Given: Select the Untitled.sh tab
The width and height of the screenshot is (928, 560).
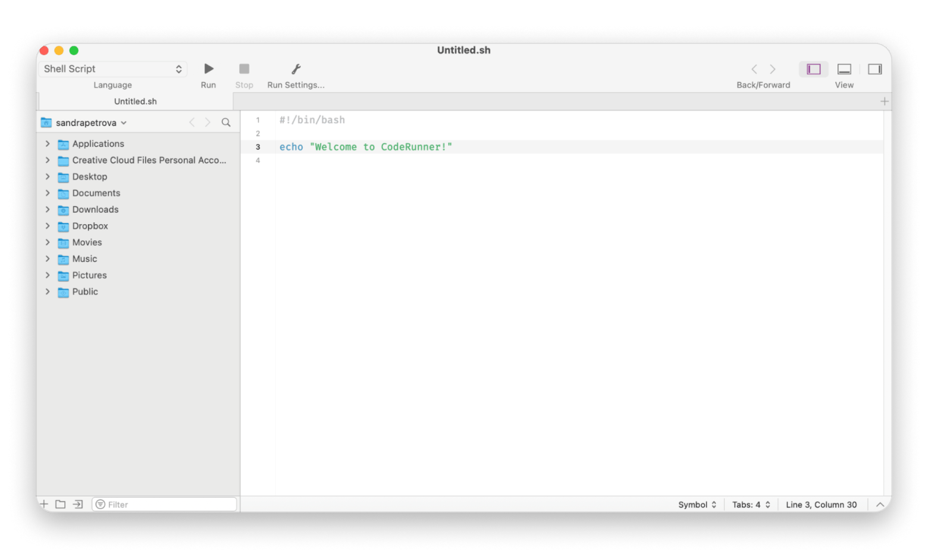Looking at the screenshot, I should 135,101.
